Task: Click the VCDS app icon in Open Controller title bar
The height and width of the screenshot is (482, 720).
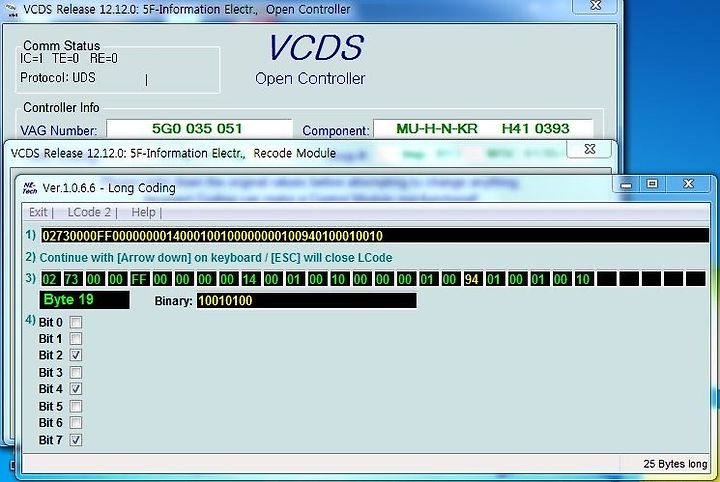Action: [x=12, y=10]
